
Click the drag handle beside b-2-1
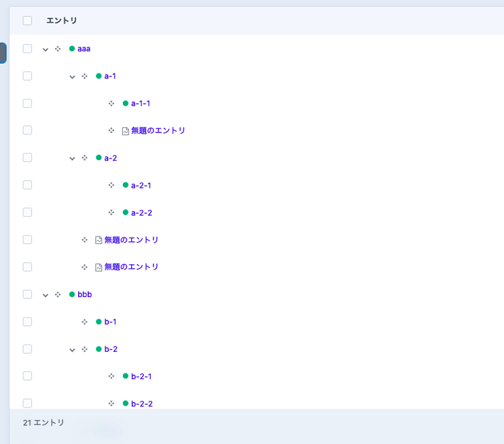pos(112,377)
